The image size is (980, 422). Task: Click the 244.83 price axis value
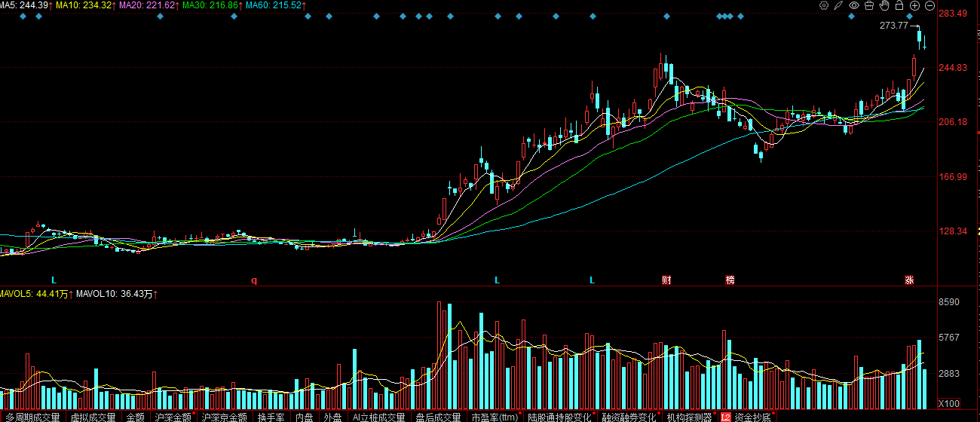click(x=953, y=68)
